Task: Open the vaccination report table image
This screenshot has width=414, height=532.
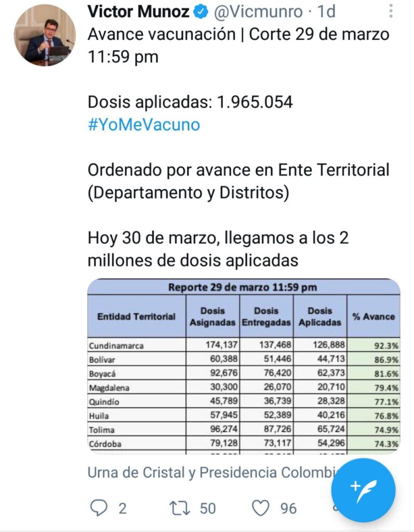Action: pos(244,366)
